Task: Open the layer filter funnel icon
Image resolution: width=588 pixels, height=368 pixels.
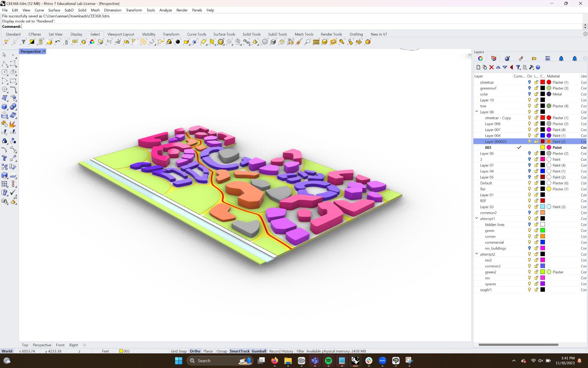Action: click(x=518, y=67)
